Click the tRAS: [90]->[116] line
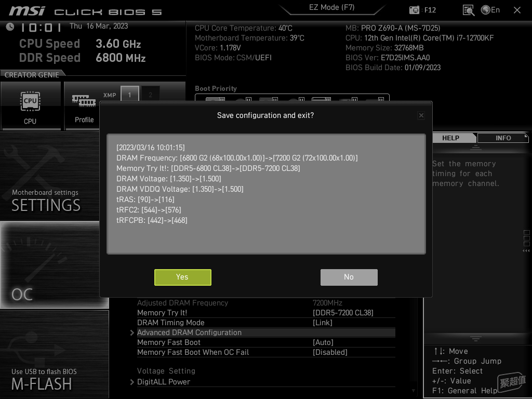 click(145, 199)
